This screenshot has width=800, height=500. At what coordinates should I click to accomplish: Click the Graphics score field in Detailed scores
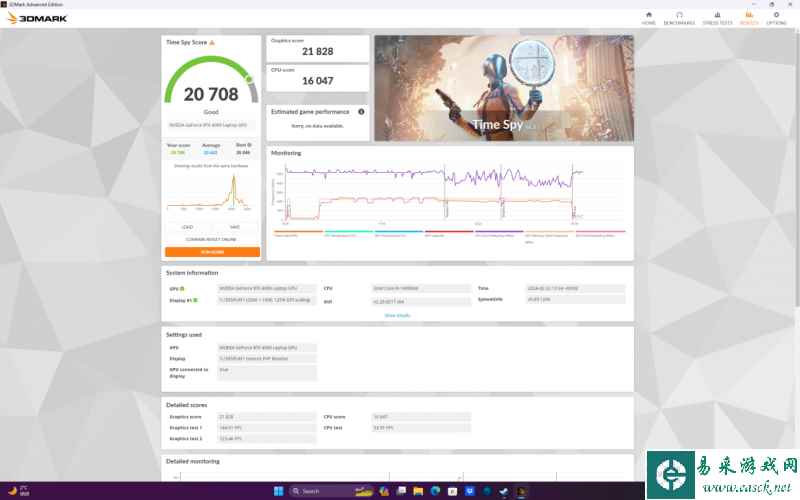267,417
